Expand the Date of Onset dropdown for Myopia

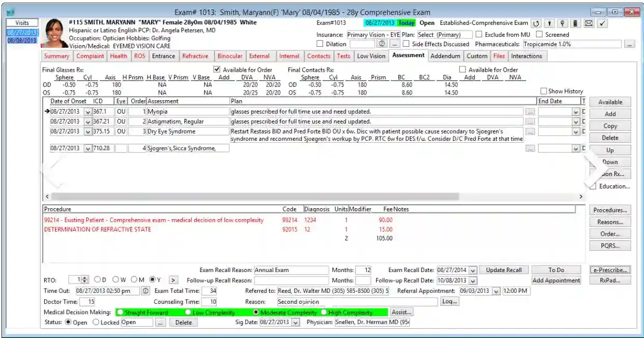tap(87, 111)
